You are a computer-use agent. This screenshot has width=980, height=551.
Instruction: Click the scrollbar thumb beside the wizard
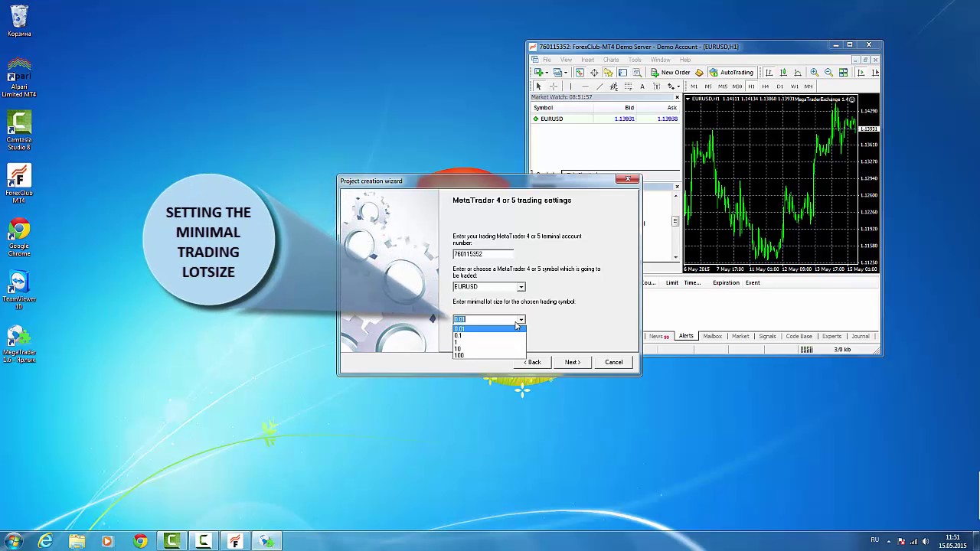675,221
